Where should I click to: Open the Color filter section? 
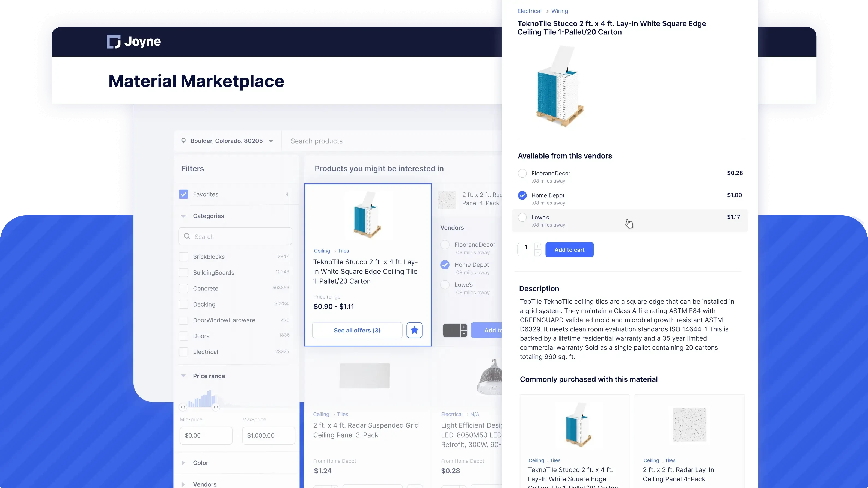point(183,462)
